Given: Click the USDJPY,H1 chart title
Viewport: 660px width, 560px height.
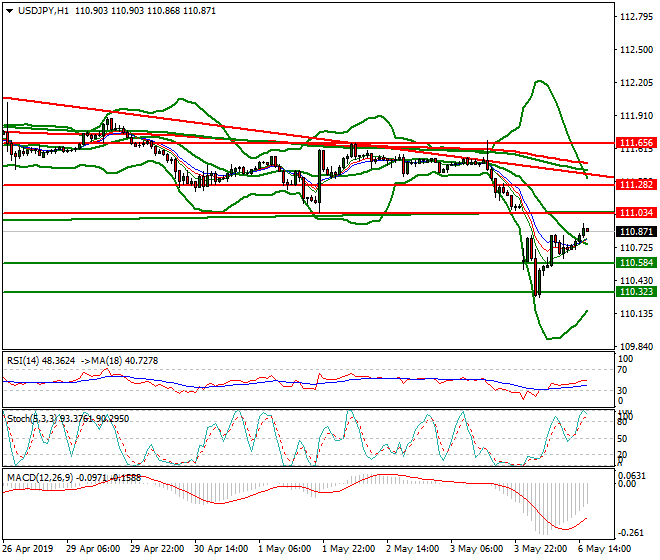Looking at the screenshot, I should pyautogui.click(x=43, y=11).
